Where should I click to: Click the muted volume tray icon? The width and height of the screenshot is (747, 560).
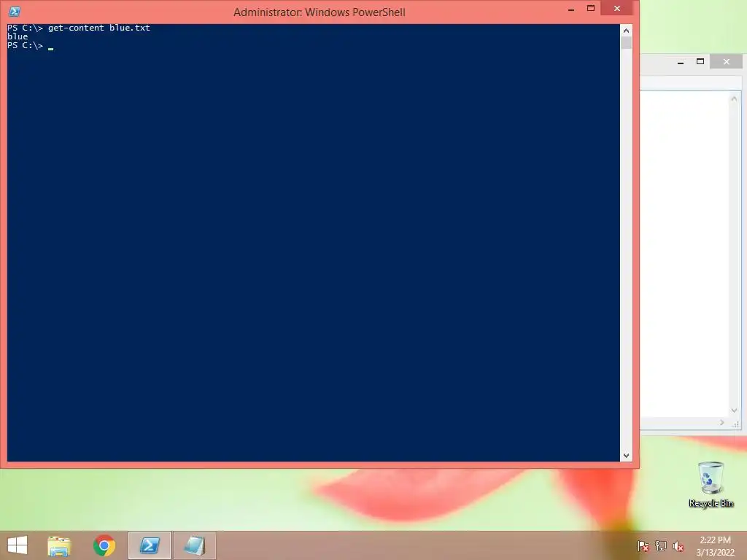pos(678,546)
